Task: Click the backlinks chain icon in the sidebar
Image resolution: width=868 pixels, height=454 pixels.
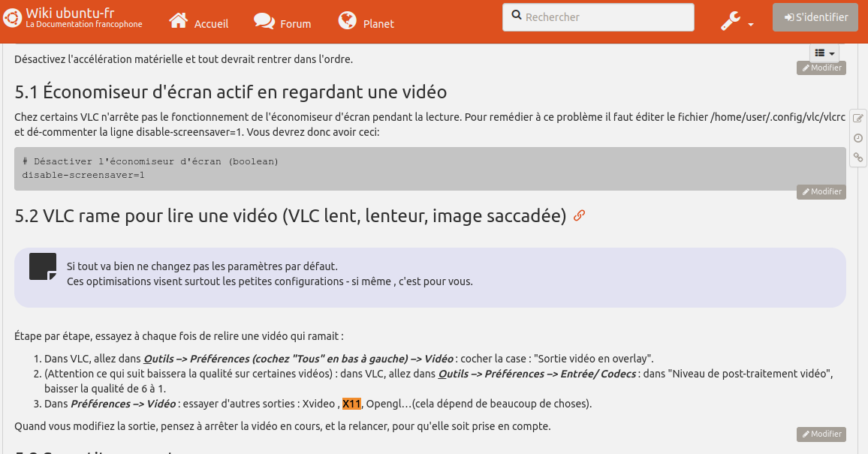Action: (858, 158)
